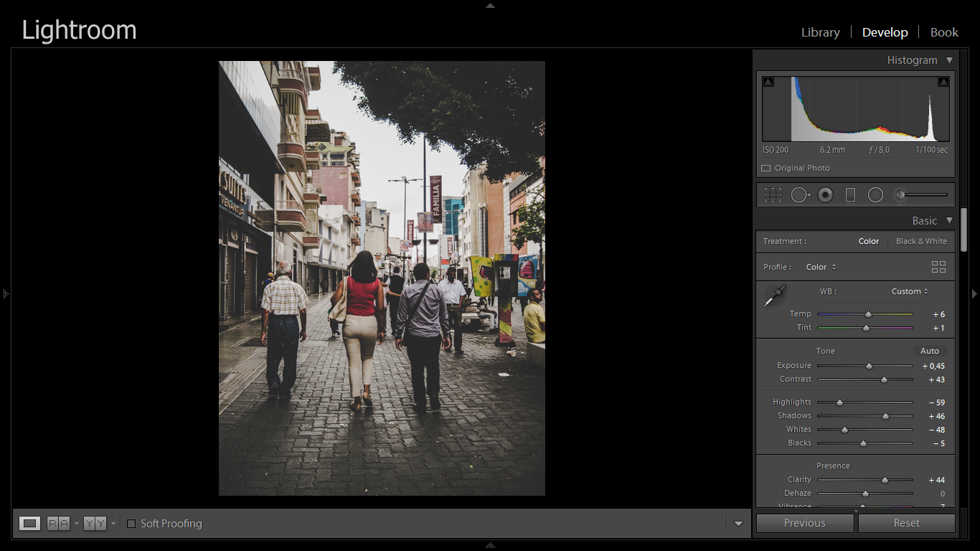This screenshot has width=980, height=551.
Task: Click the Highlights slider handle
Action: click(839, 402)
